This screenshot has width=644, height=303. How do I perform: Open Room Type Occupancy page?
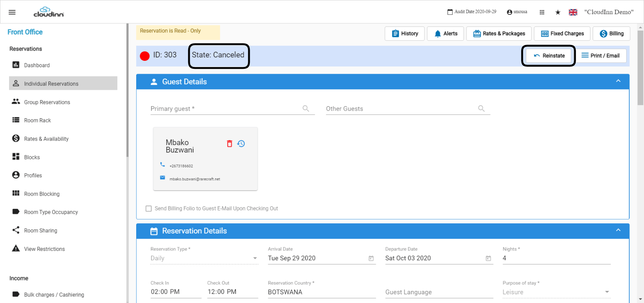63,212
